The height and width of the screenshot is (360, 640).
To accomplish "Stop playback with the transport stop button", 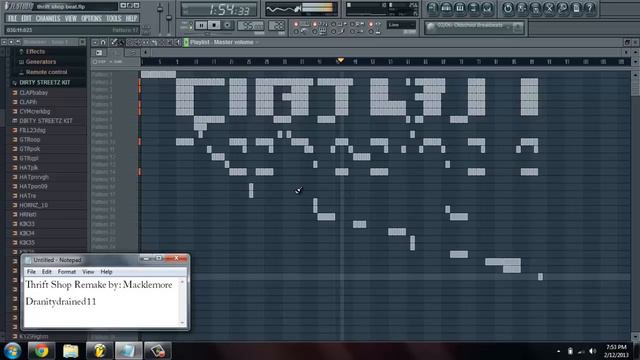I will (214, 25).
